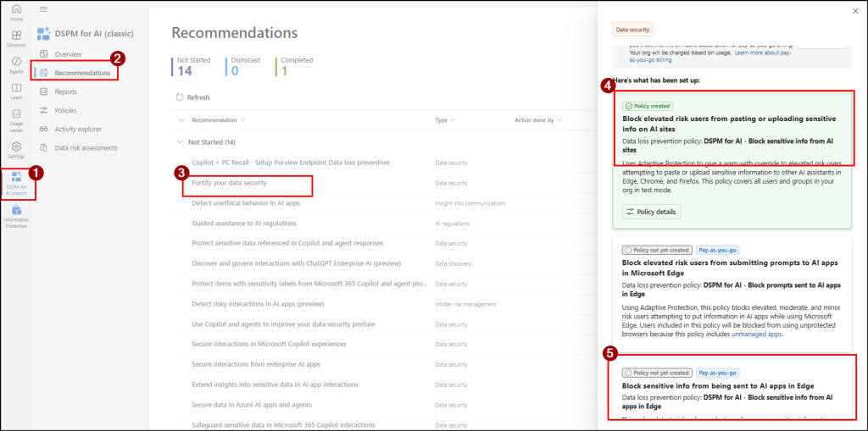Open Information Protection in the left rail
868x431 pixels.
click(x=17, y=216)
